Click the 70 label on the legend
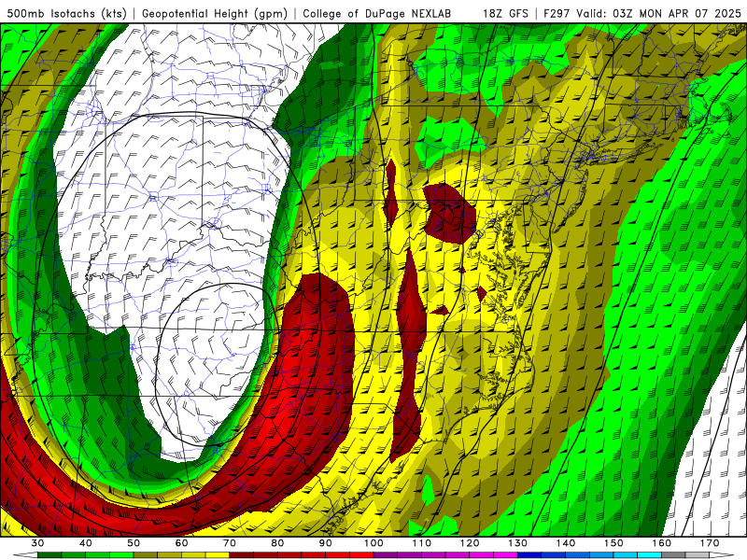The image size is (747, 560). (230, 543)
